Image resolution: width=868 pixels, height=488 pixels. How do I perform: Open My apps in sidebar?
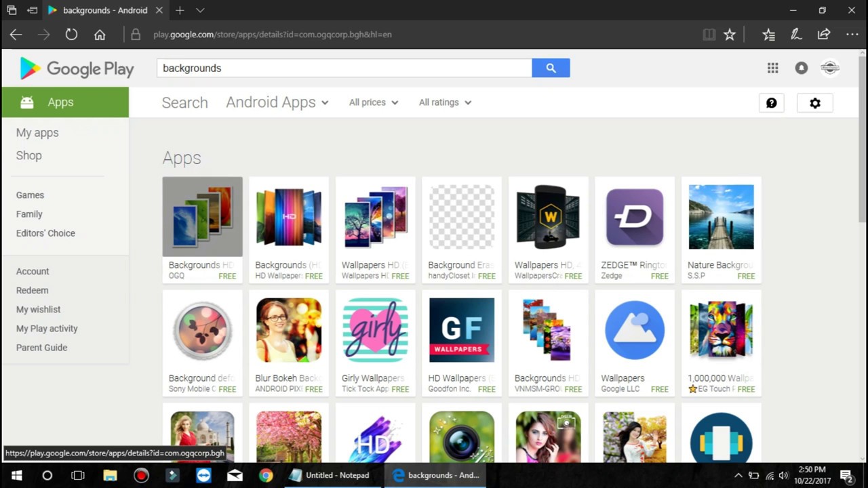point(37,133)
